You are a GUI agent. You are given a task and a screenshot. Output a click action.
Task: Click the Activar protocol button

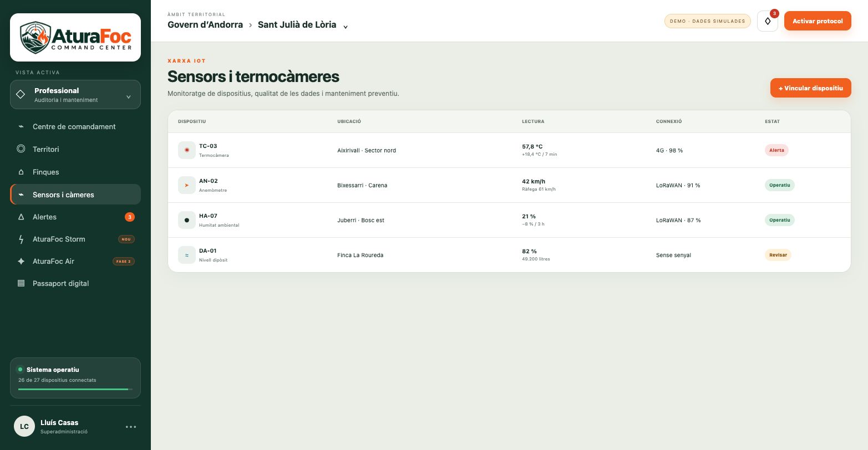[x=818, y=21]
